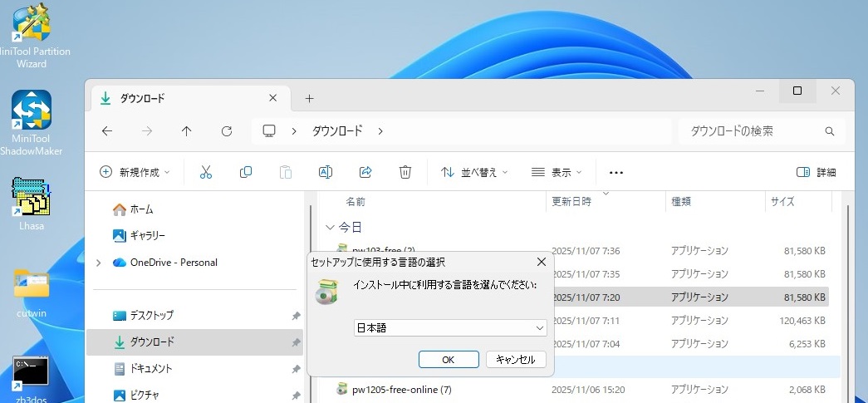Expand the OneDrive - Personal tree node
868x403 pixels.
tap(99, 263)
